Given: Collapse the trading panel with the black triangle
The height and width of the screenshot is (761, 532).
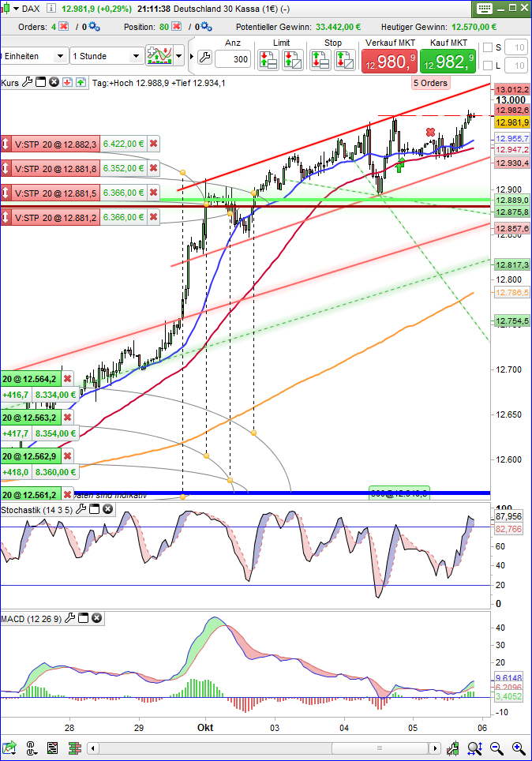Looking at the screenshot, I should [x=191, y=56].
